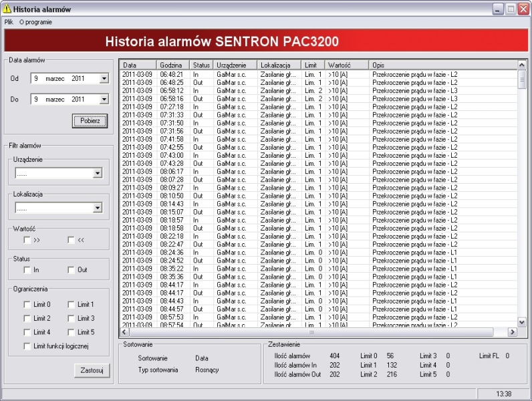Viewport: 532px width, 401px height.
Task: Maximize the Historia alarmów window
Action: click(x=511, y=9)
